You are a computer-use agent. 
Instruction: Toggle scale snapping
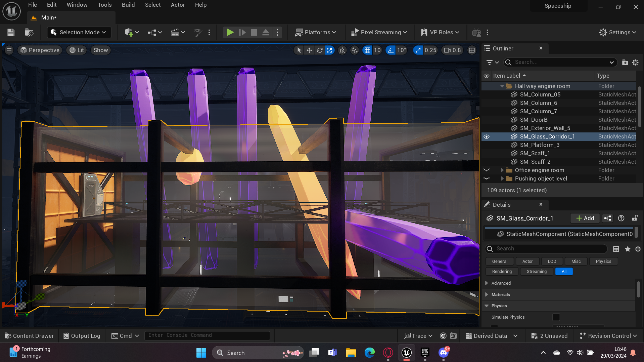point(418,50)
